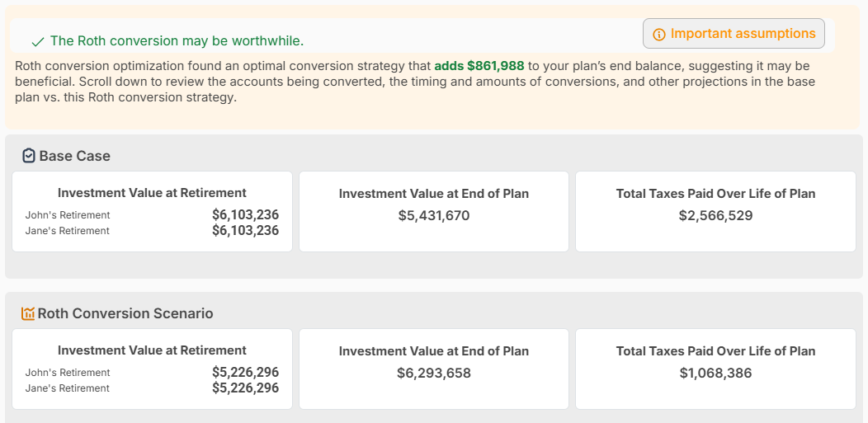Select "The Roth conversion may be worthwhile" heading
The image size is (868, 423).
(x=177, y=41)
